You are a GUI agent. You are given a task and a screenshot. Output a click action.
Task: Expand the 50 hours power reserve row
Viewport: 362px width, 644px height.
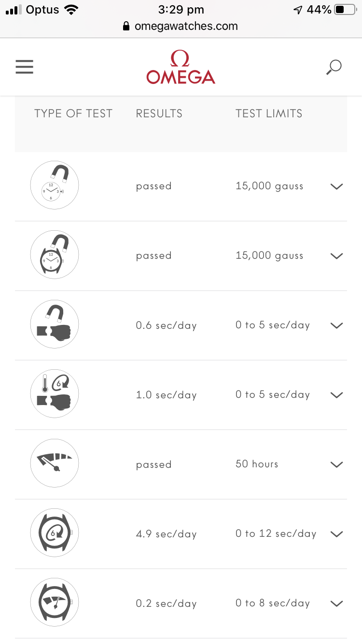click(x=336, y=464)
